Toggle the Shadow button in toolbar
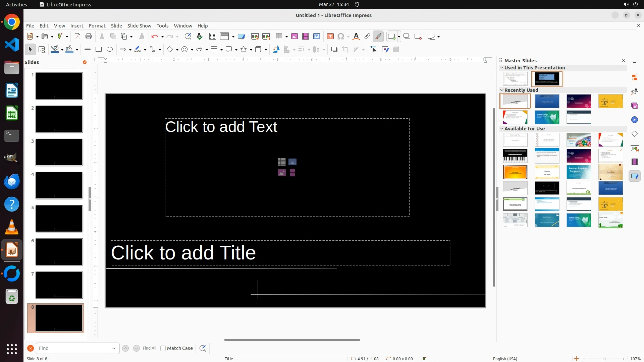The image size is (644, 362). [x=334, y=50]
